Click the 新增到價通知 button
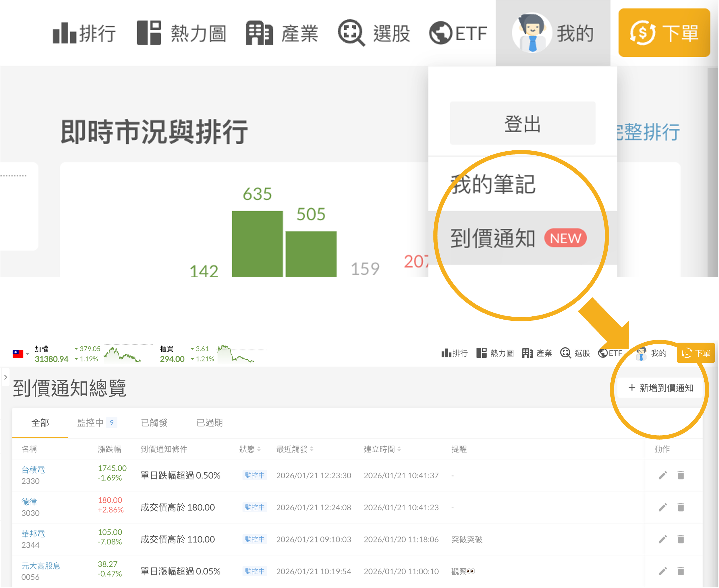This screenshot has width=719, height=588. click(x=661, y=388)
